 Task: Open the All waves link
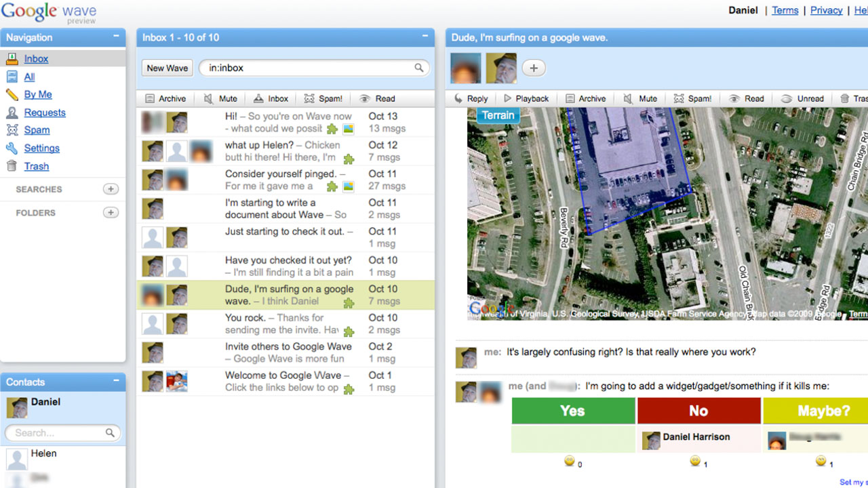(29, 77)
